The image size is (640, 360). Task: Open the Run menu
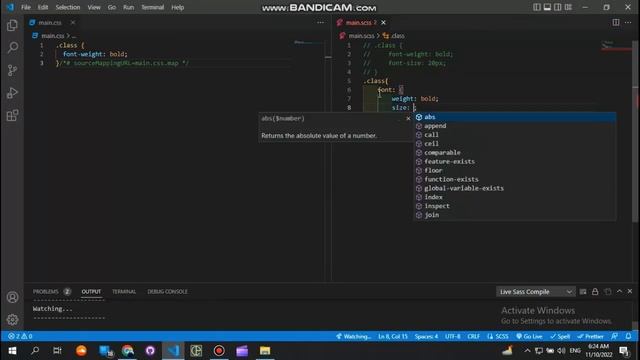(x=129, y=7)
